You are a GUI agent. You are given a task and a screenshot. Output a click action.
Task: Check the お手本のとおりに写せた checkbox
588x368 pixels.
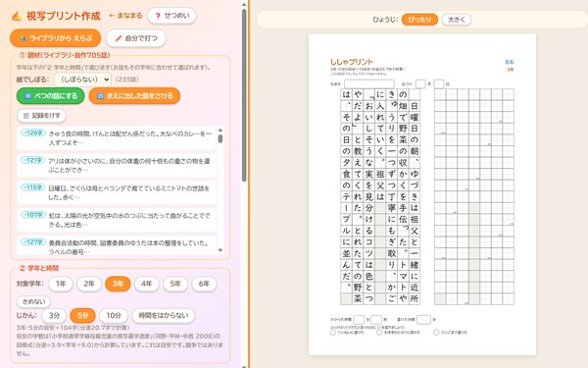click(x=379, y=333)
